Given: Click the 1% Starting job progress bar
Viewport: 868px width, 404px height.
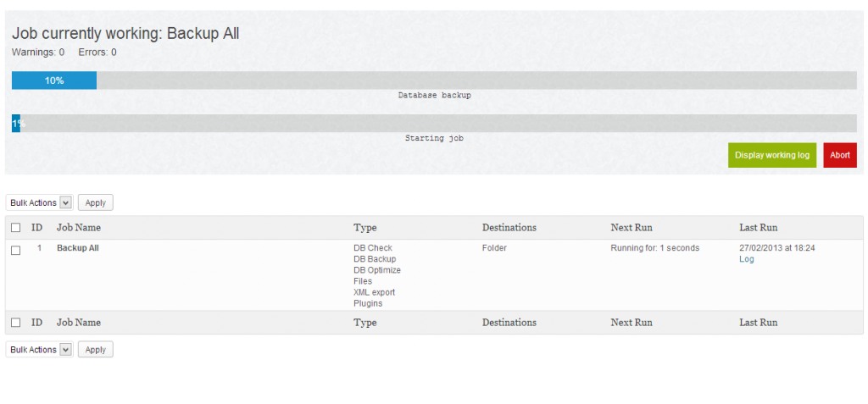Looking at the screenshot, I should point(434,124).
